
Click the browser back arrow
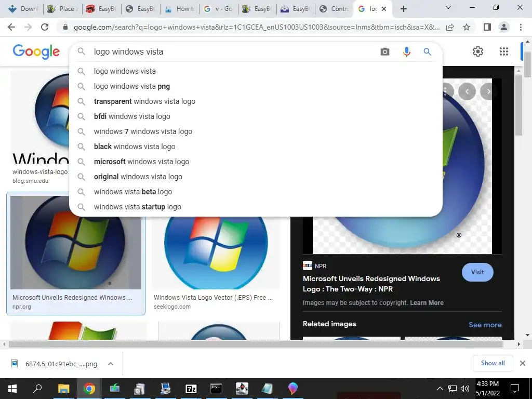(x=11, y=27)
